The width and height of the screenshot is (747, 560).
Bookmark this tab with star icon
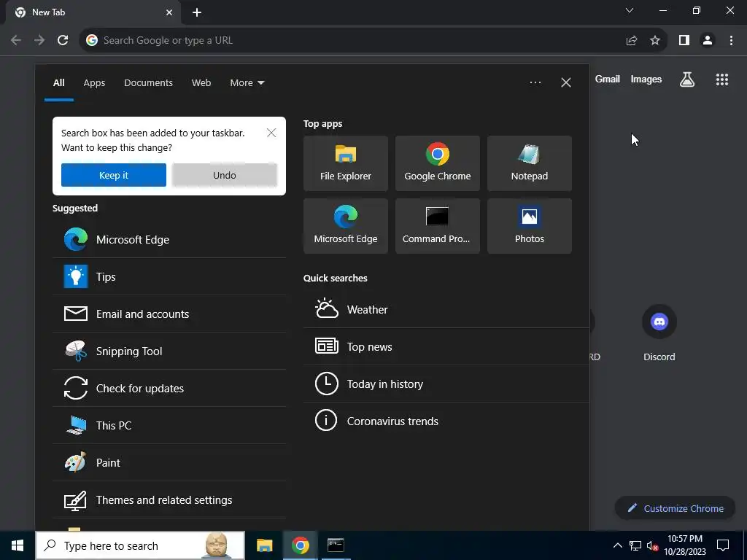[655, 41]
